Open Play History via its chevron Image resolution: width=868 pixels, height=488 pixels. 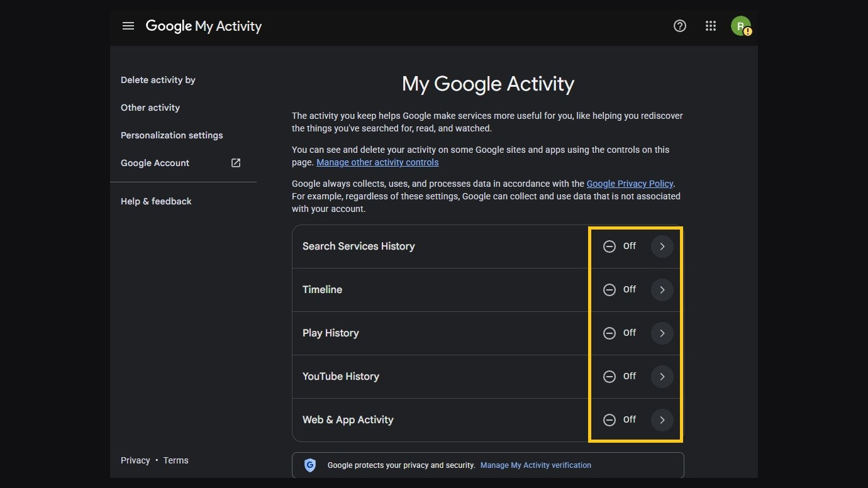tap(662, 333)
